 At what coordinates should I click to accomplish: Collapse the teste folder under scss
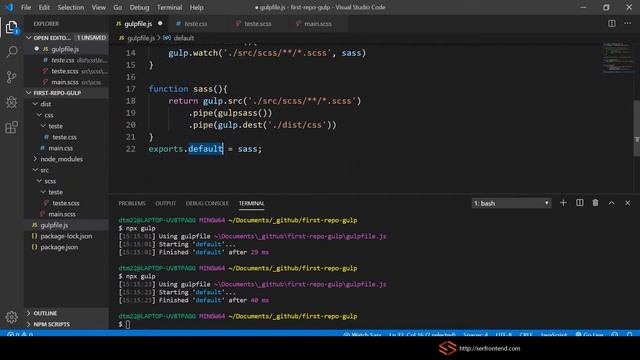click(x=44, y=192)
